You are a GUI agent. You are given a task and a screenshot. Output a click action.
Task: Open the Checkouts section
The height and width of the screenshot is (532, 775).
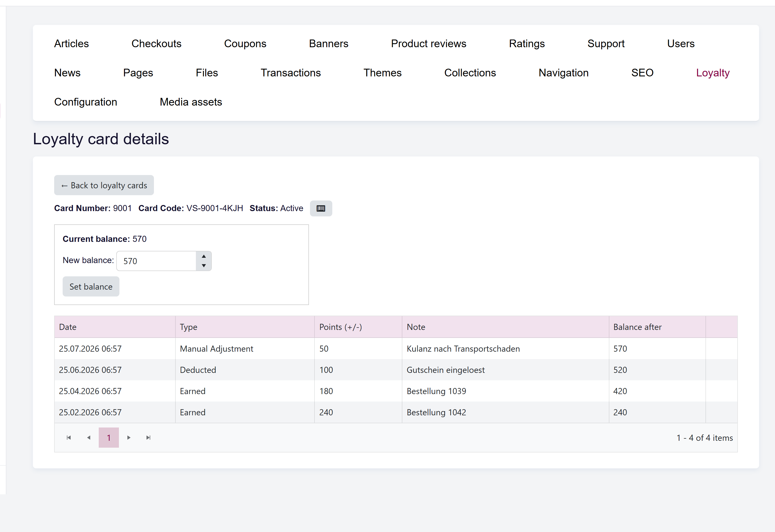pos(156,44)
